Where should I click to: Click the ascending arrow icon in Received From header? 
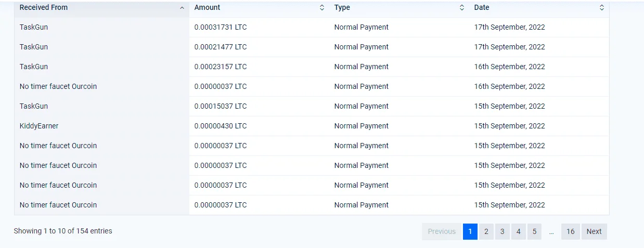tap(182, 8)
